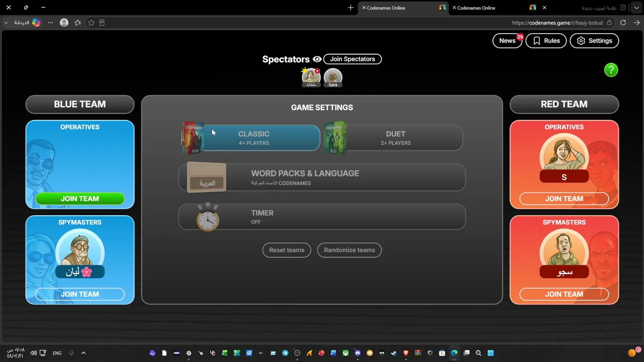Switch to the second Codenames Online tab
This screenshot has width=644, height=362.
[493, 8]
